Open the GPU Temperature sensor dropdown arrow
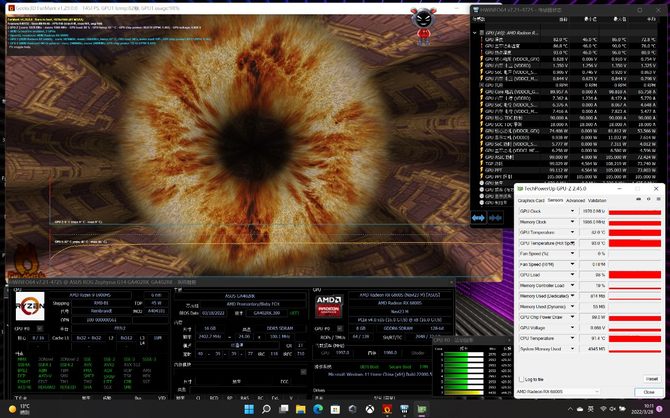Viewport: 670px width, 418px height. (x=574, y=232)
